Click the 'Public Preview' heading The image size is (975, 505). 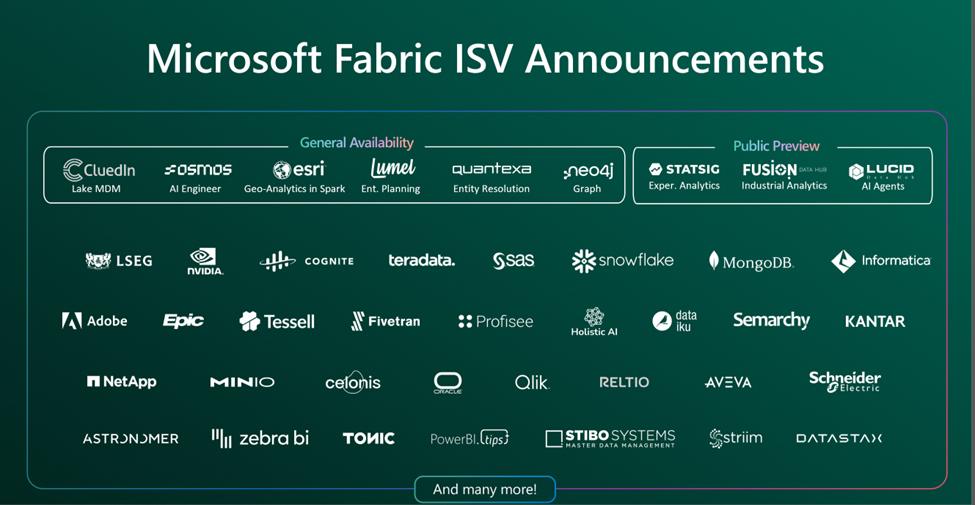pyautogui.click(x=777, y=146)
